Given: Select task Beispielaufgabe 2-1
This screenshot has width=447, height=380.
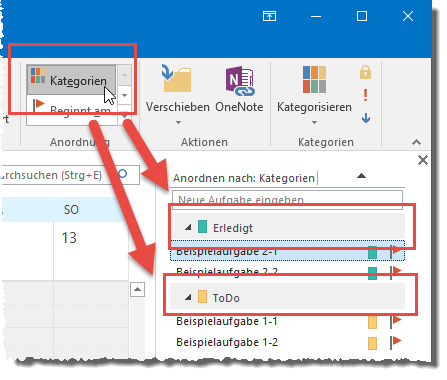Looking at the screenshot, I should [287, 251].
